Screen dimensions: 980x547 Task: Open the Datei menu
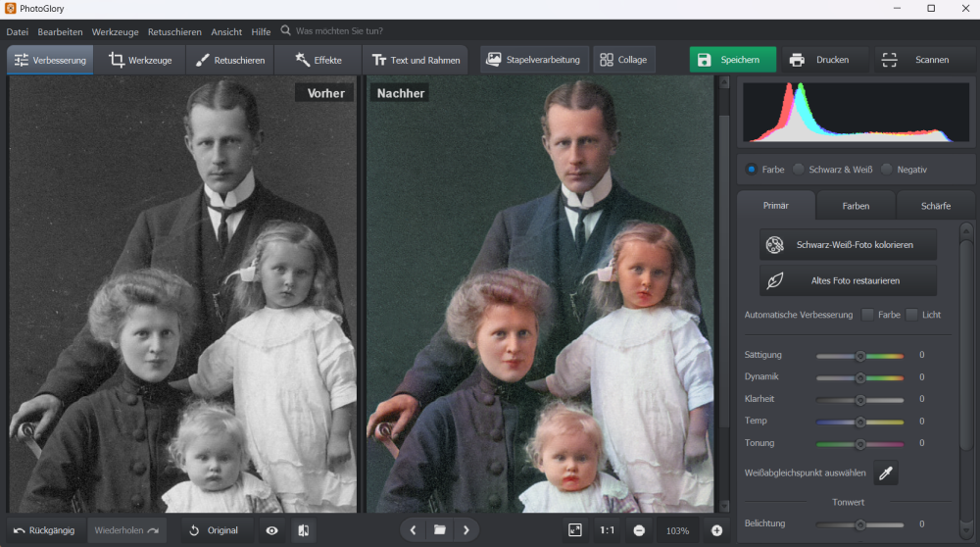[18, 31]
